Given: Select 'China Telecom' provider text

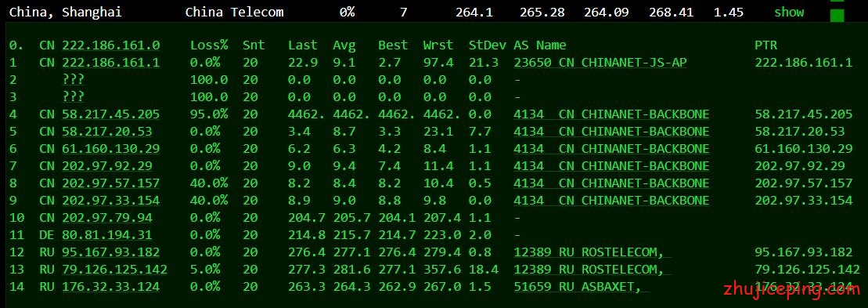Looking at the screenshot, I should tap(234, 13).
